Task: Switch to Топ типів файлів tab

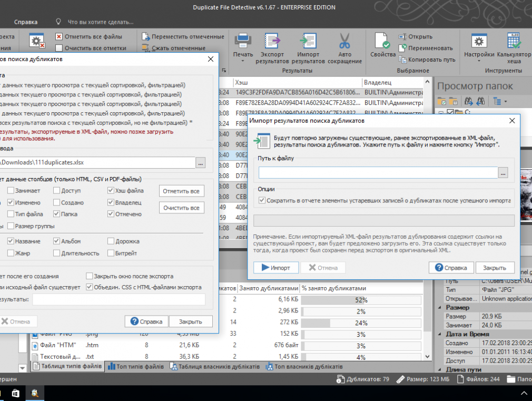Action: 136,367
